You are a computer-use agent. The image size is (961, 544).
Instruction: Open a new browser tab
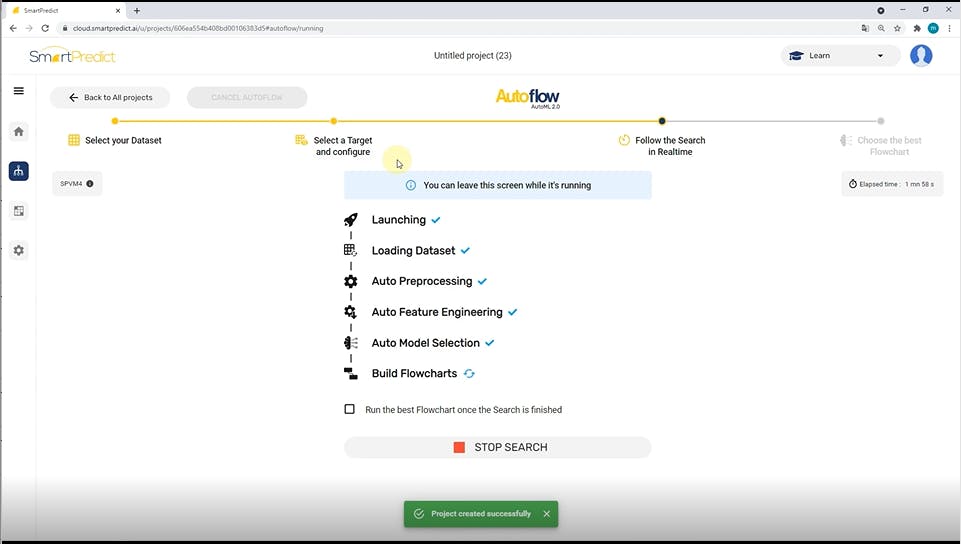point(137,10)
